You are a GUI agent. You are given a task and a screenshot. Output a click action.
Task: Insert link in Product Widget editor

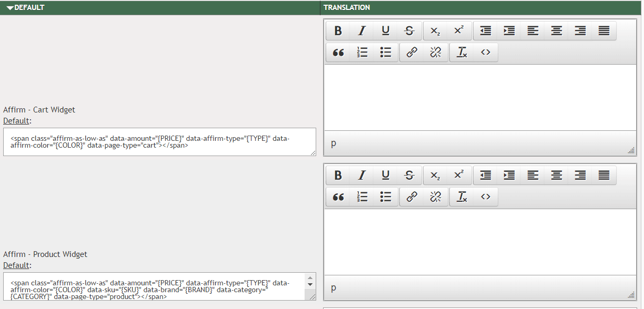coord(412,197)
